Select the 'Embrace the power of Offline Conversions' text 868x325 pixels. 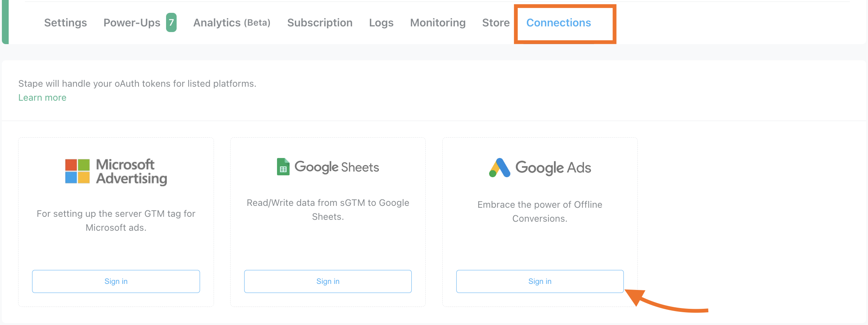(x=540, y=212)
